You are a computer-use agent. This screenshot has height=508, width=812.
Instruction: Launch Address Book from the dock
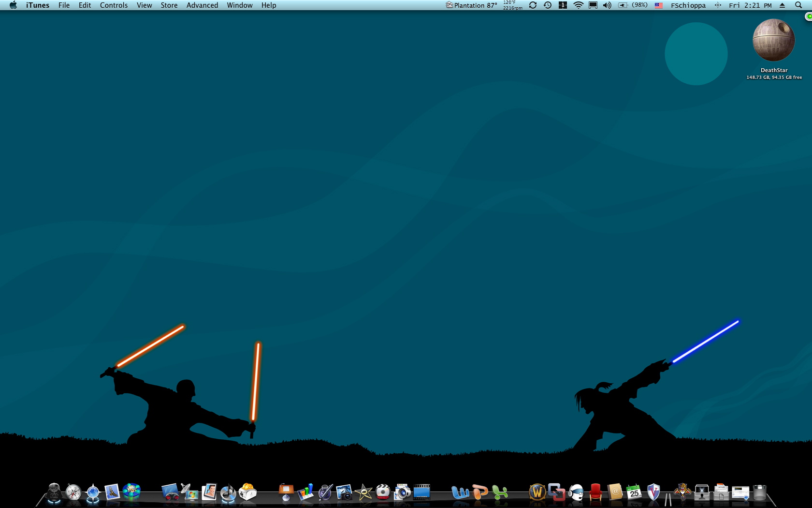[615, 493]
